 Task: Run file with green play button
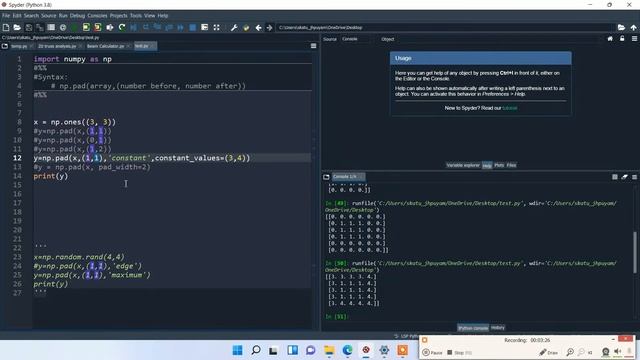pyautogui.click(x=74, y=27)
